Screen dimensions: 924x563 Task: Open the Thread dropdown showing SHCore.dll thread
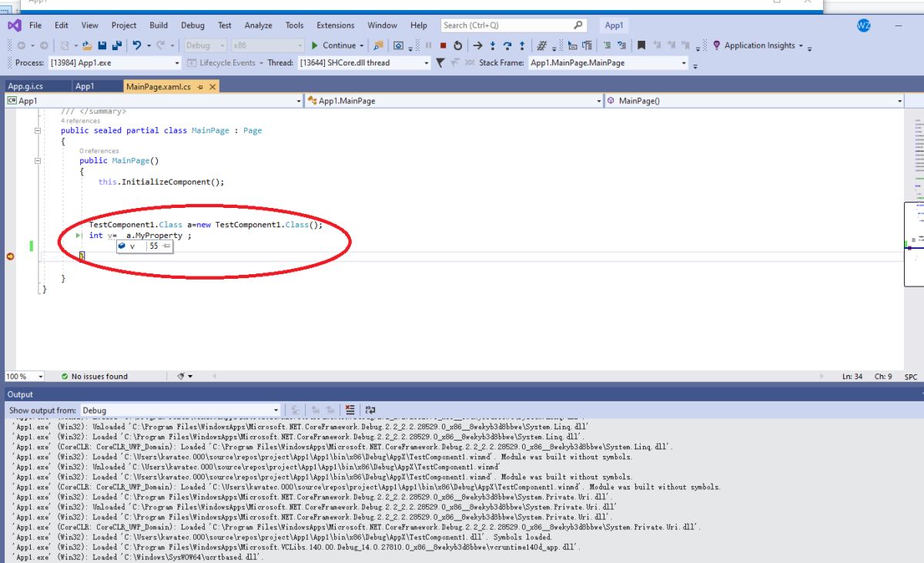(x=364, y=63)
